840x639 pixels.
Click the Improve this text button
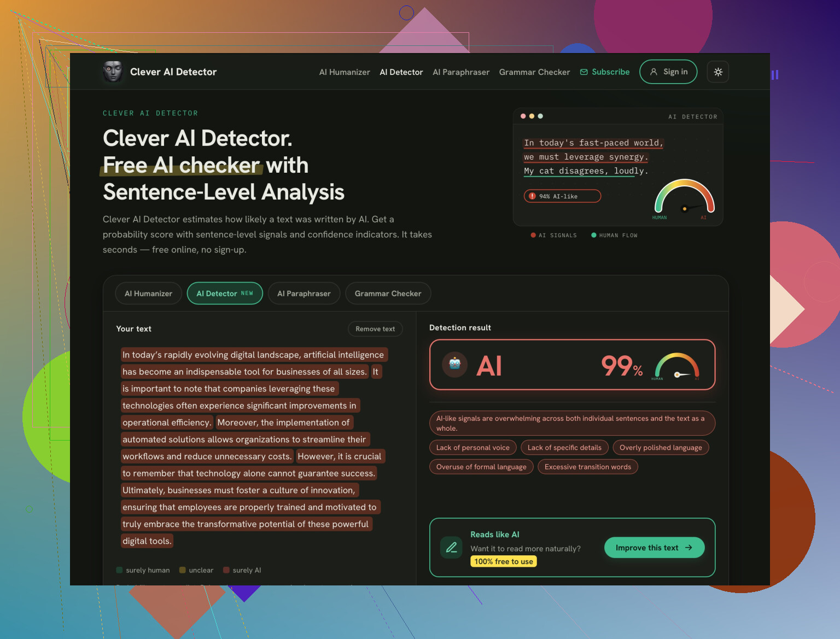pos(654,548)
